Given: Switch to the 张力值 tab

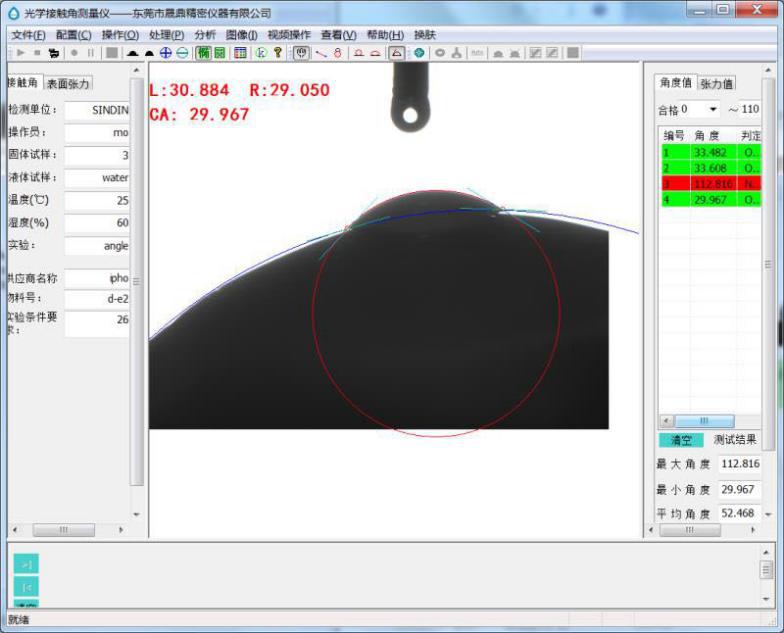Looking at the screenshot, I should (716, 84).
